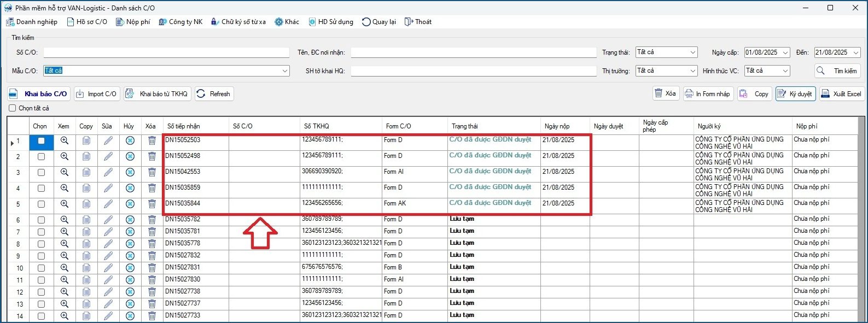Image resolution: width=868 pixels, height=323 pixels.
Task: Focus the Số C/O search field
Action: [166, 52]
